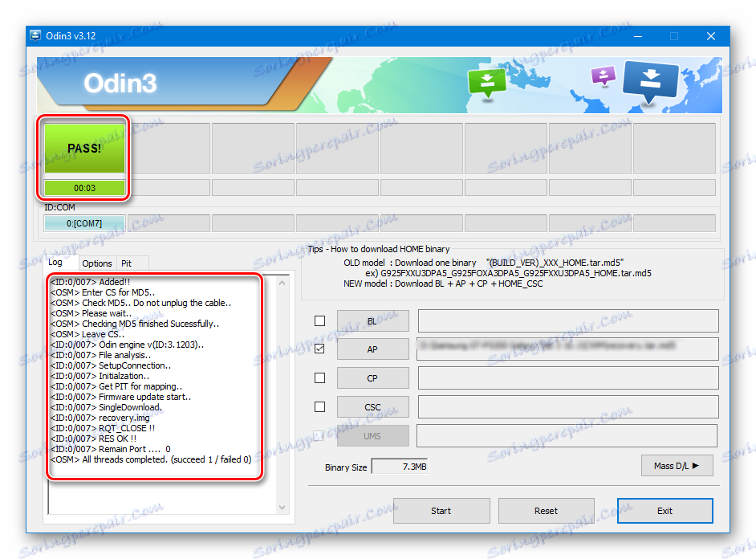Tick the CSC checkbox

(x=319, y=407)
